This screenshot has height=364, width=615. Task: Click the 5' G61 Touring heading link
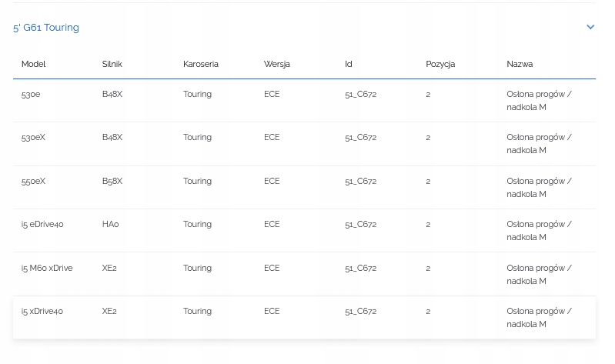tap(46, 28)
